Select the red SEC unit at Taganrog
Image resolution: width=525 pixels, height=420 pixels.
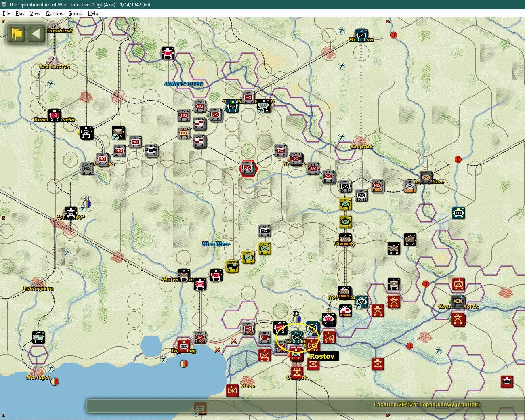click(184, 346)
